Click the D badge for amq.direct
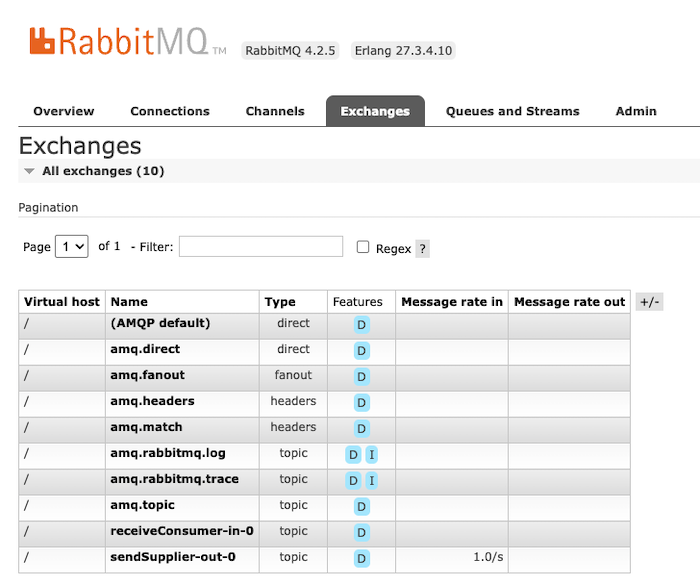The height and width of the screenshot is (585, 700). (362, 351)
